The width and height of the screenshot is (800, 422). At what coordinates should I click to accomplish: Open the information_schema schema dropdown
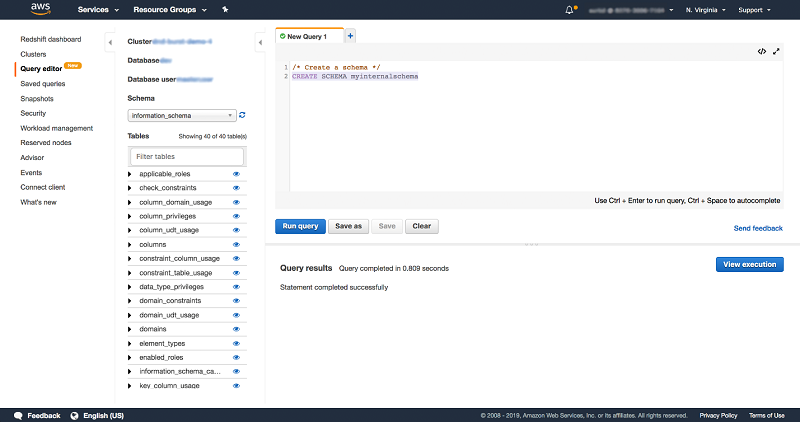182,116
